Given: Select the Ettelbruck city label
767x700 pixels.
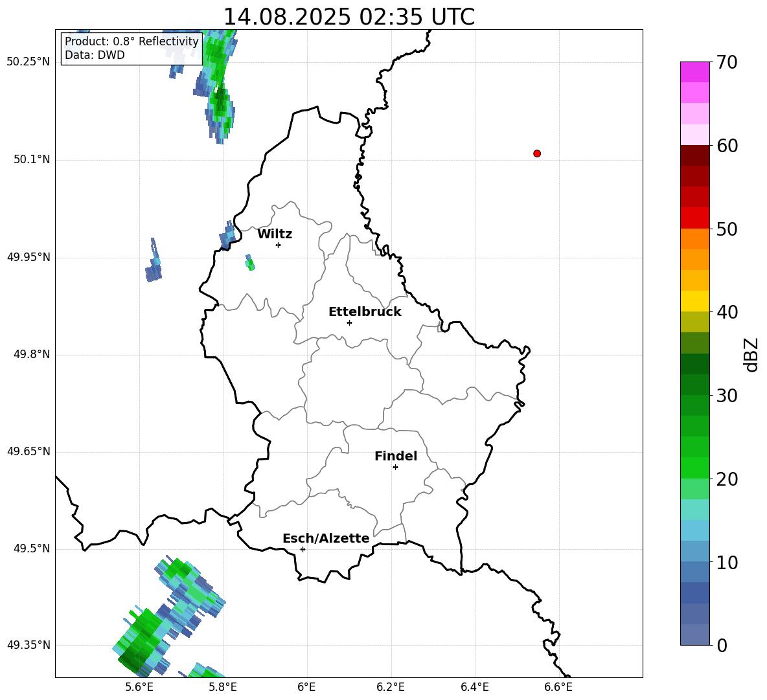Looking at the screenshot, I should 364,312.
